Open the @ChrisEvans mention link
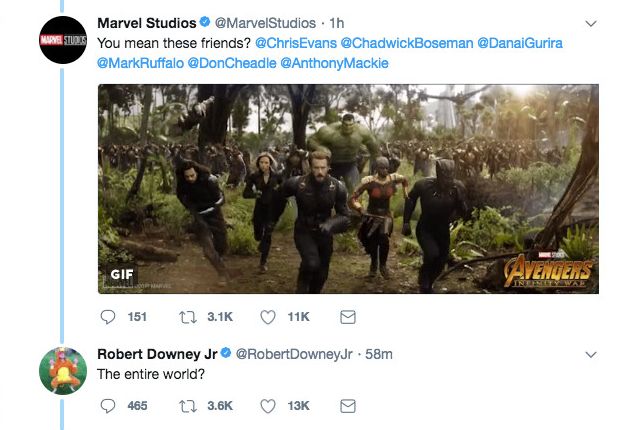Image resolution: width=632 pixels, height=430 pixels. click(296, 43)
